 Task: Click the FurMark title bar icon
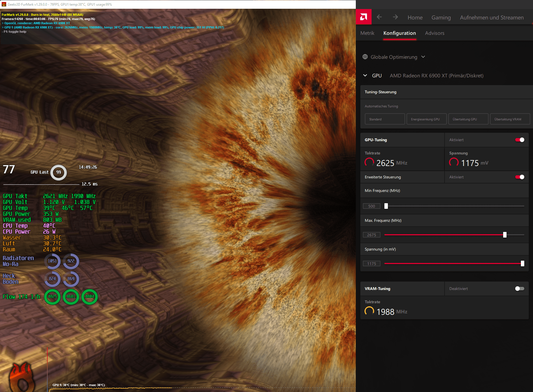coord(4,4)
